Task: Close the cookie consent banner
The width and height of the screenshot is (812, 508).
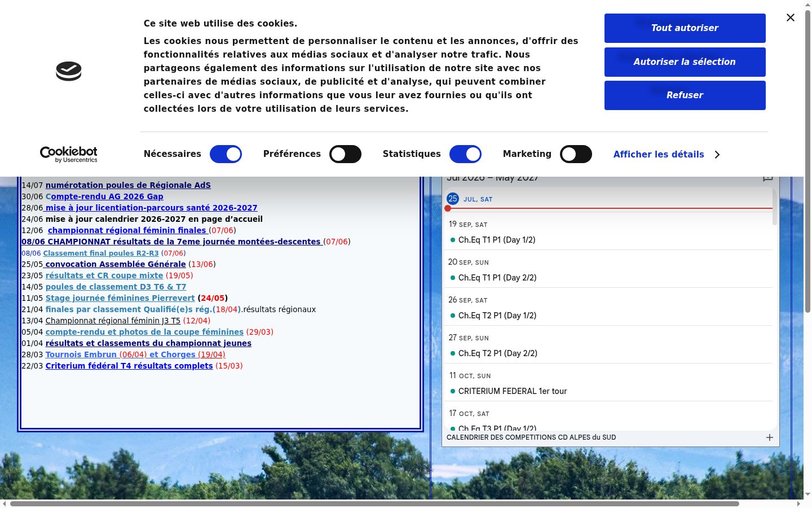Action: point(791,17)
